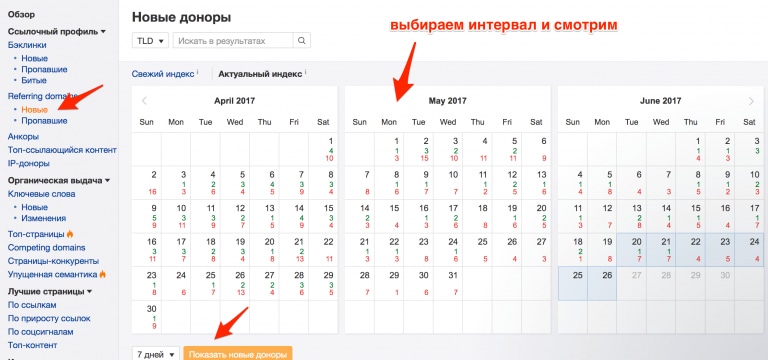Open the Ключевые слова link
This screenshot has width=768, height=360.
pos(42,194)
